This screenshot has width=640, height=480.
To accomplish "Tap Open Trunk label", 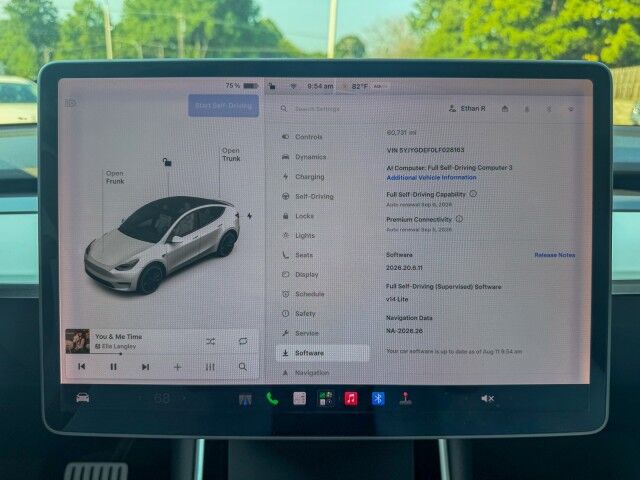I will tap(231, 154).
